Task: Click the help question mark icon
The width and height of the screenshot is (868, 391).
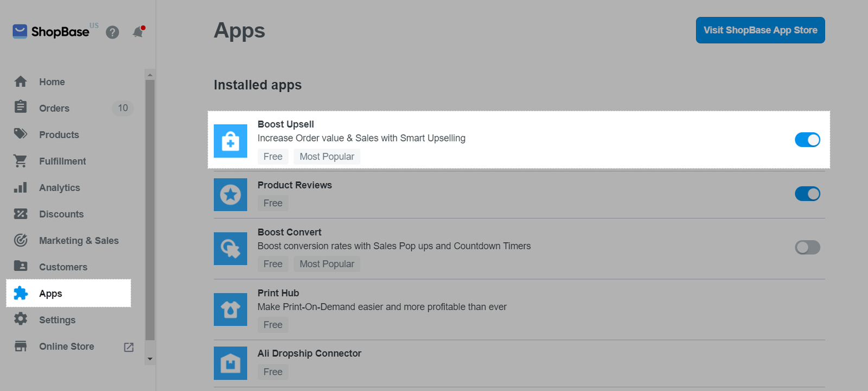Action: pos(112,33)
